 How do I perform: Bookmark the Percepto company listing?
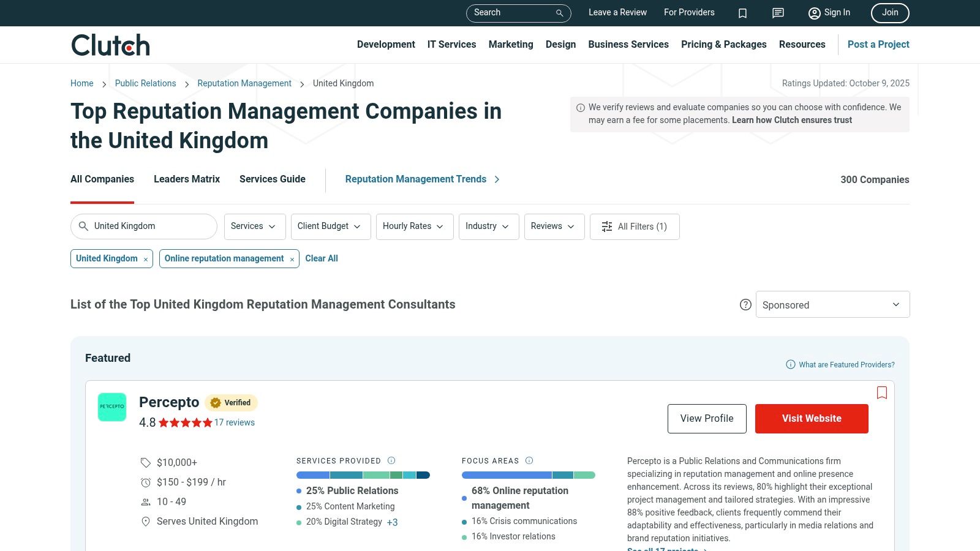(x=881, y=393)
